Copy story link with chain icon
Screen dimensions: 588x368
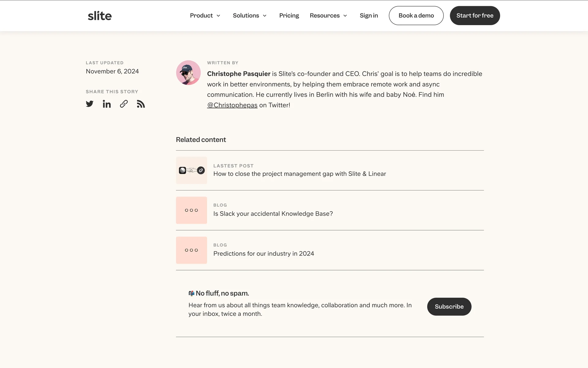[124, 104]
